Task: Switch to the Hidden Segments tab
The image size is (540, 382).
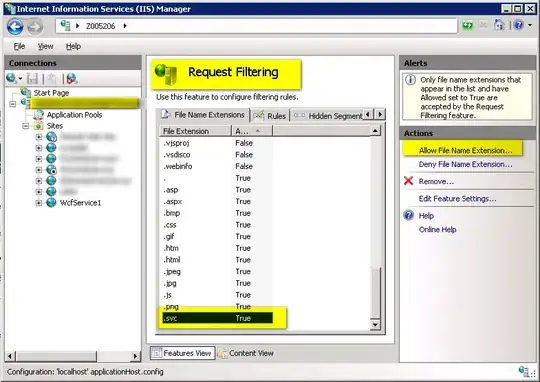Action: [x=328, y=116]
